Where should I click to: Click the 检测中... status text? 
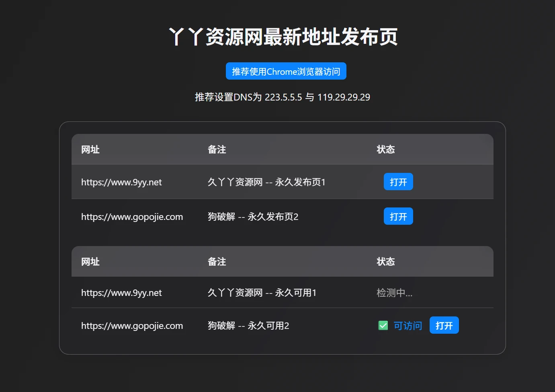(x=394, y=293)
